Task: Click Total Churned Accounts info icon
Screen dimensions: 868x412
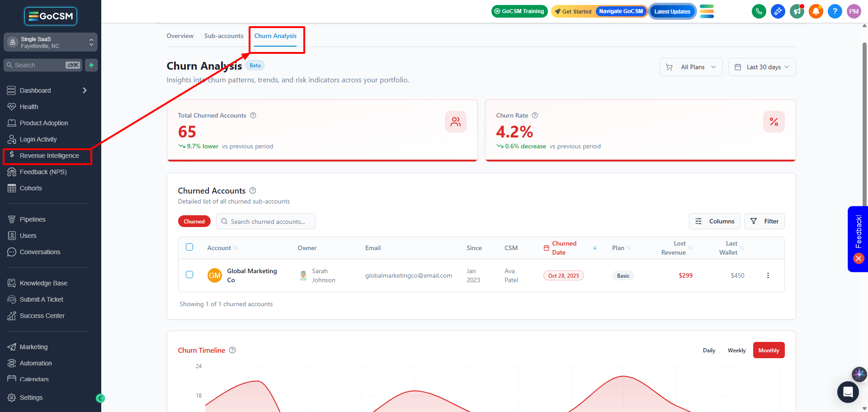Action: (253, 115)
